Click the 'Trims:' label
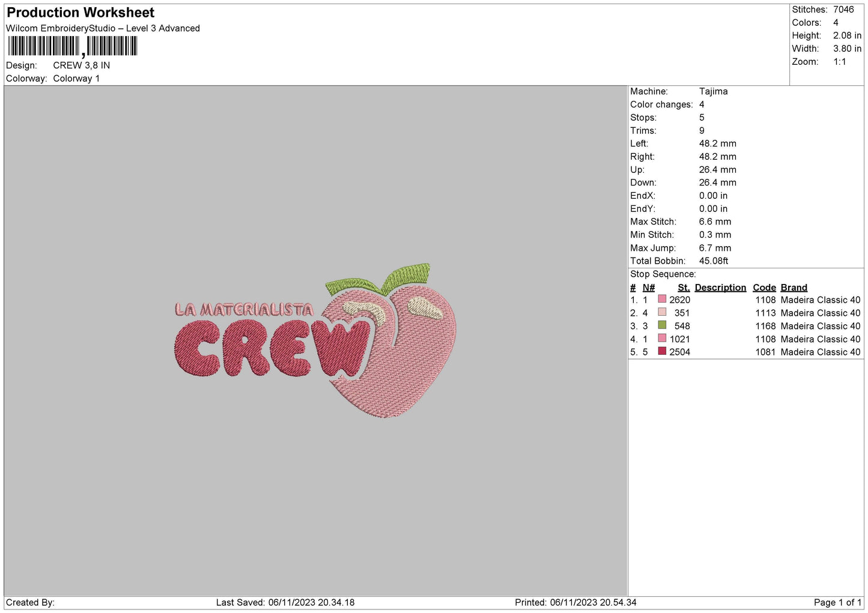The width and height of the screenshot is (868, 613). click(643, 131)
